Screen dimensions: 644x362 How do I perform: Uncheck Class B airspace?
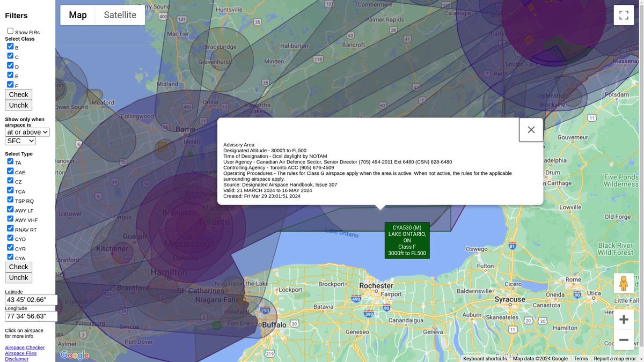(10, 46)
